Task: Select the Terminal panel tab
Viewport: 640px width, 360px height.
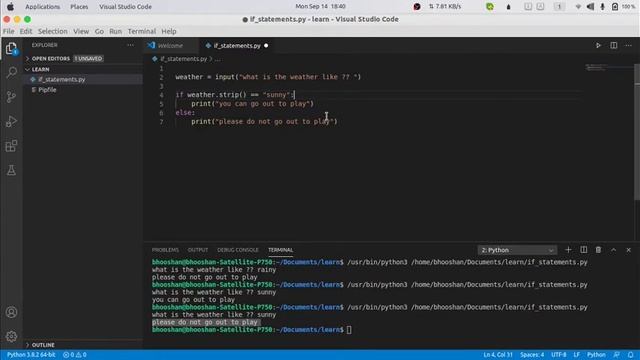Action: point(280,250)
